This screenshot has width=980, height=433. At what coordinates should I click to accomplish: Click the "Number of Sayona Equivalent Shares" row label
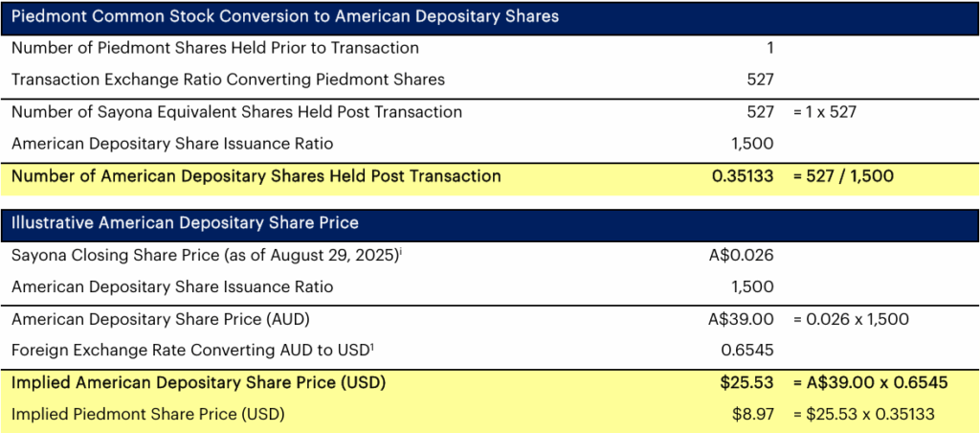pyautogui.click(x=236, y=112)
